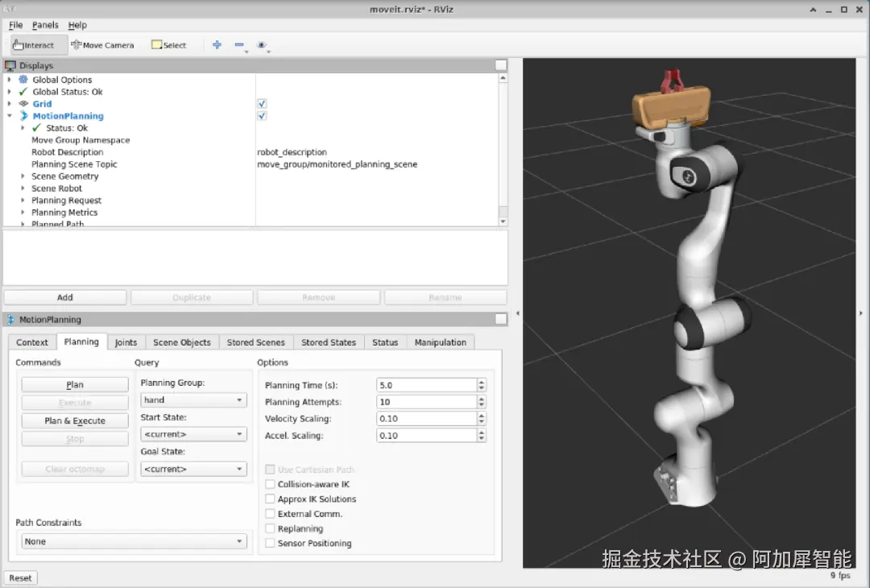Click the Plan button
Viewport: 870px width, 588px height.
(x=75, y=384)
